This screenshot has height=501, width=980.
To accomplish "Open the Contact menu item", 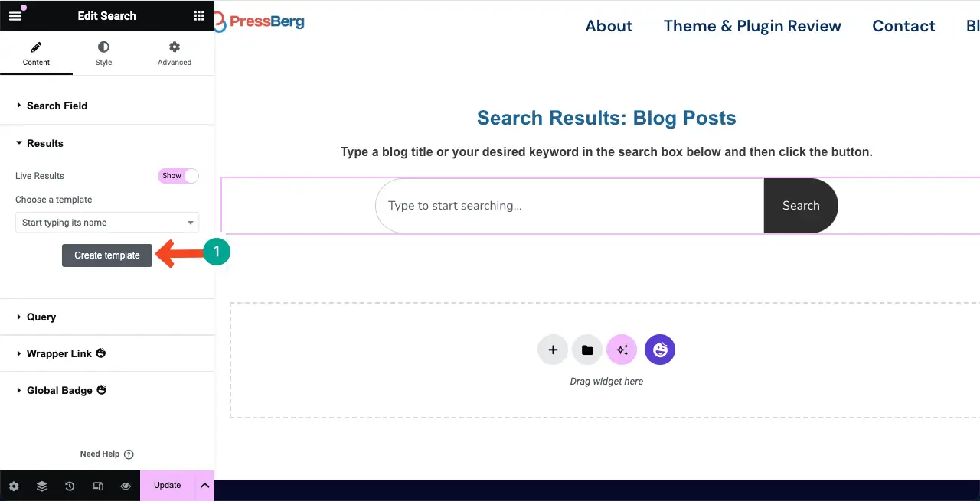I will point(903,25).
